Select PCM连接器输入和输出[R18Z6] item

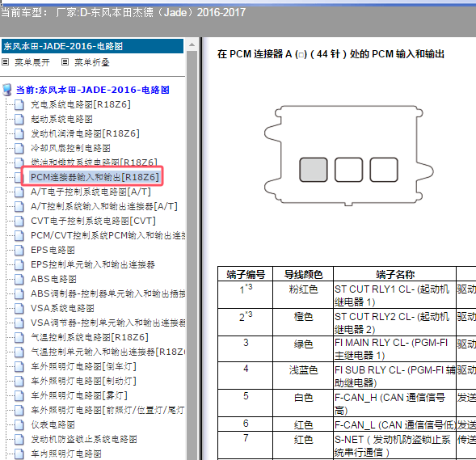pyautogui.click(x=95, y=177)
